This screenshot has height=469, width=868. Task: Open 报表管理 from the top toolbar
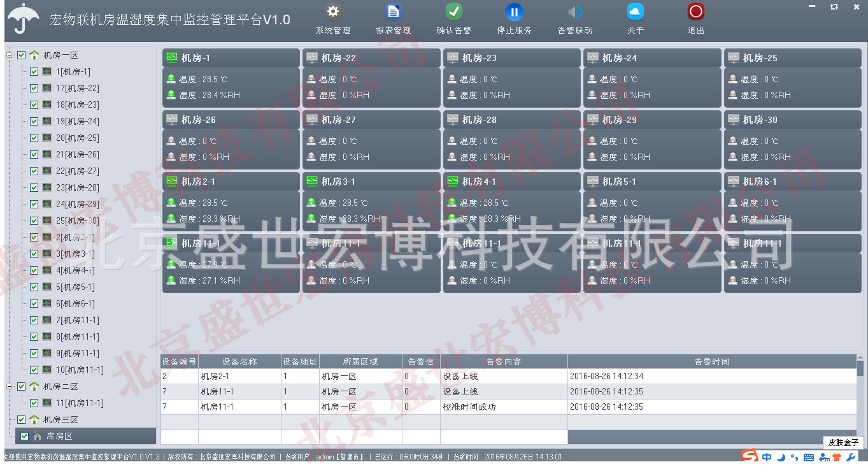393,11
